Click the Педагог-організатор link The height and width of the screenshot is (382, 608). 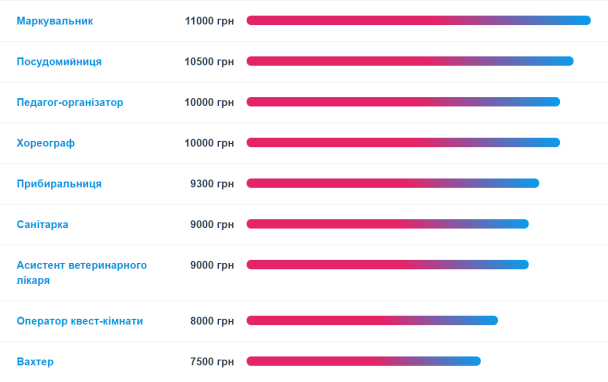pyautogui.click(x=70, y=102)
